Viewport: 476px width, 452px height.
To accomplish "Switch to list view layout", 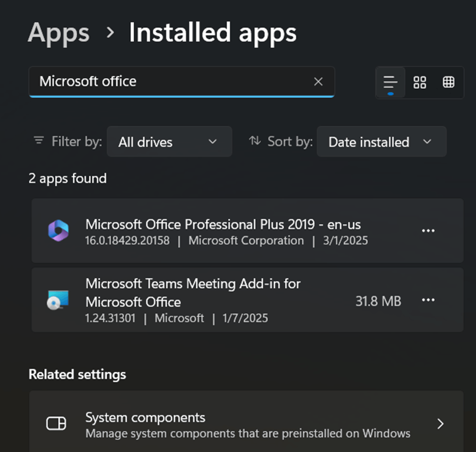I will point(390,82).
